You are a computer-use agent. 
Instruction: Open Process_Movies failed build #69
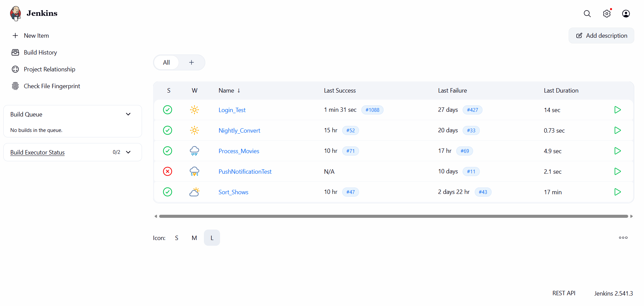pyautogui.click(x=465, y=151)
